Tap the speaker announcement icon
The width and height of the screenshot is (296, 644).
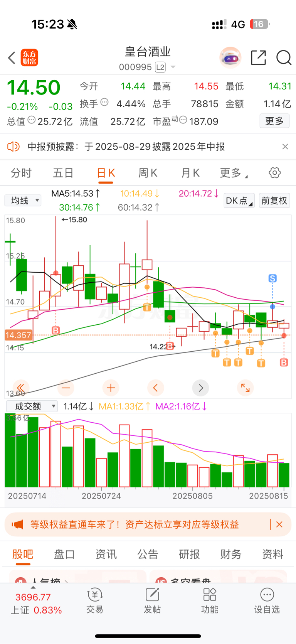(x=13, y=147)
